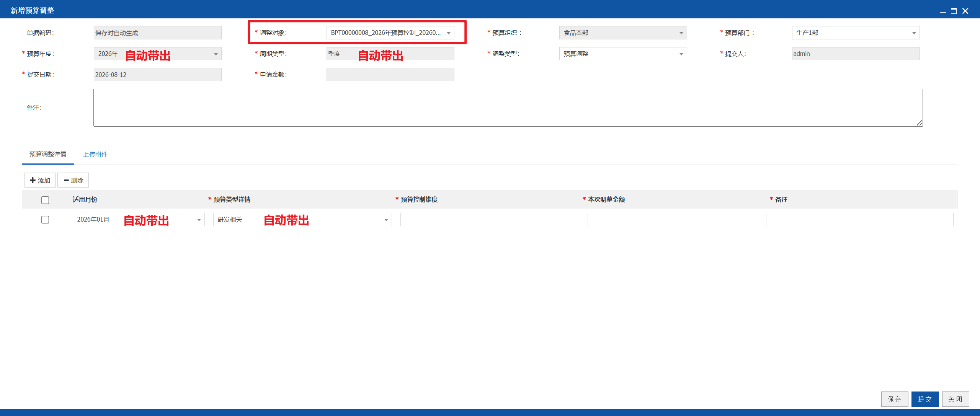This screenshot has height=416, width=980.
Task: Select the 预算调整详情 tab
Action: 48,154
